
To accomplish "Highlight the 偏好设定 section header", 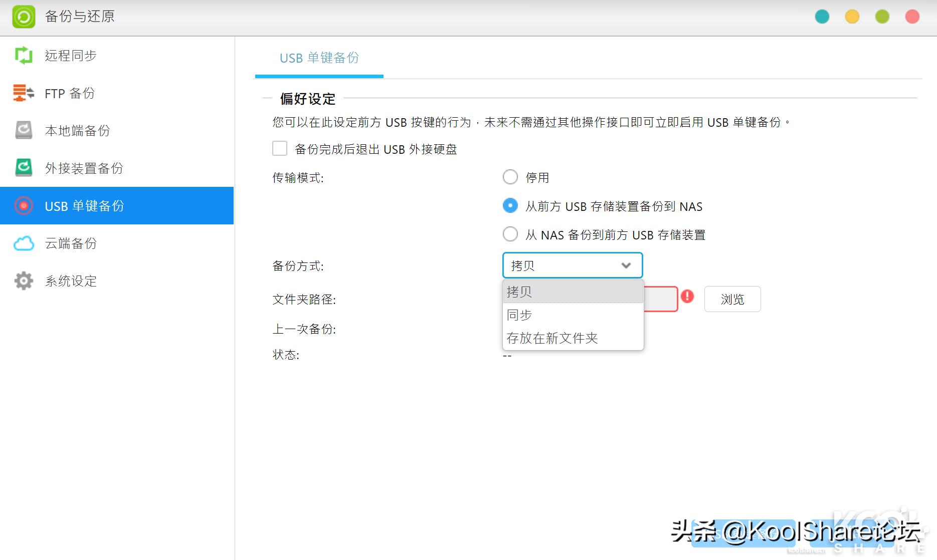I will coord(307,99).
